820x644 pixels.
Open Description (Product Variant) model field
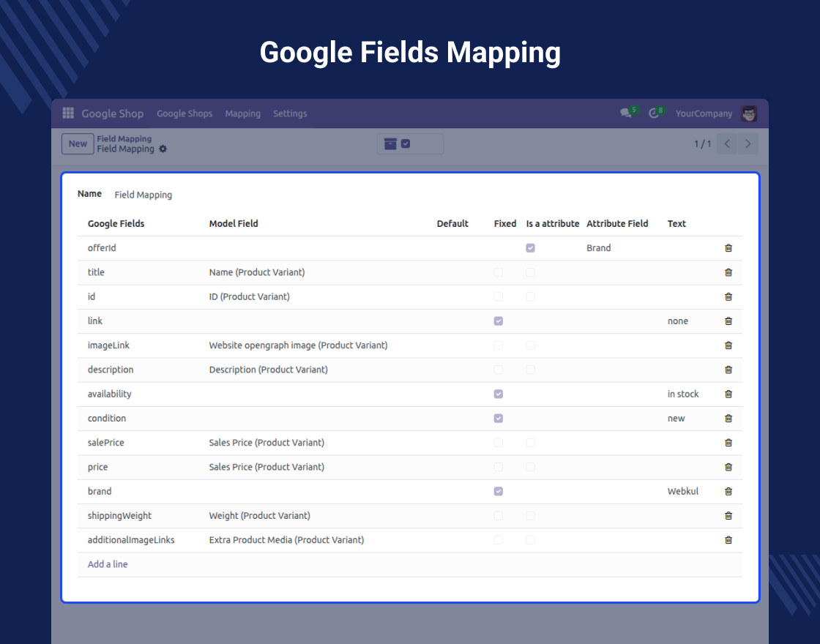[x=268, y=370]
